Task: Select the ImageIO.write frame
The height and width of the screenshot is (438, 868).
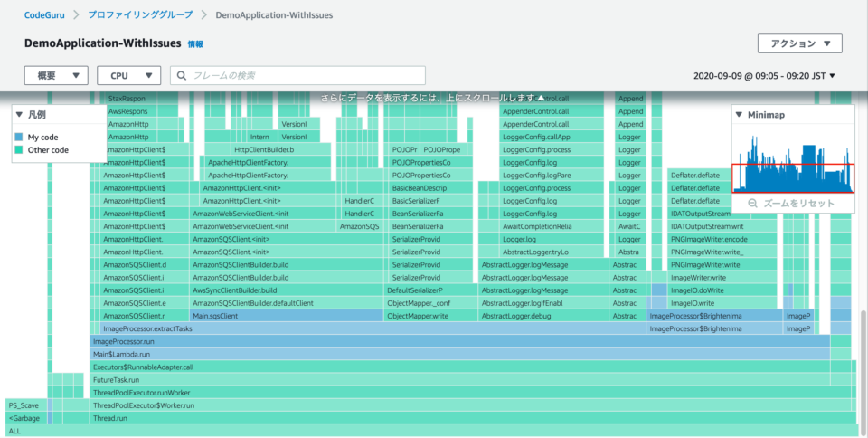Action: tap(724, 303)
